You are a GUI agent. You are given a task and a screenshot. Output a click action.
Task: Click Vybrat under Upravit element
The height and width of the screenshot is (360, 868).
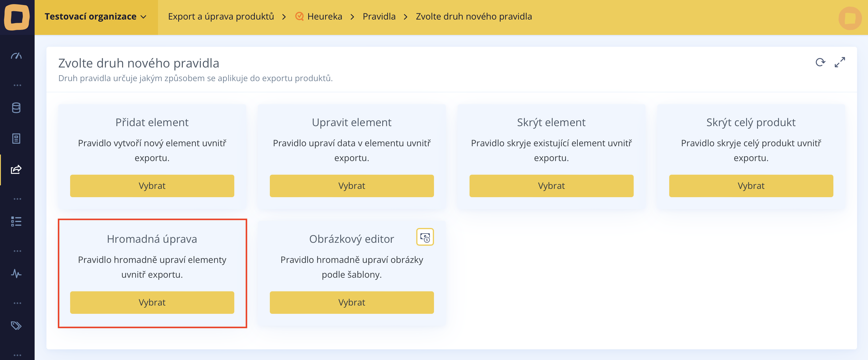pyautogui.click(x=351, y=186)
